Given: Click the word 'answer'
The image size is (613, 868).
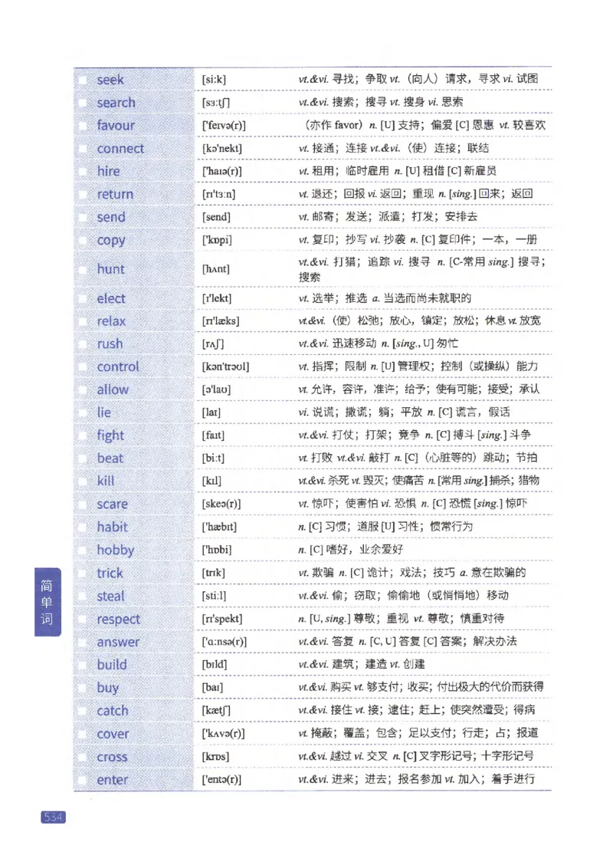Looking at the screenshot, I should pos(116,642).
